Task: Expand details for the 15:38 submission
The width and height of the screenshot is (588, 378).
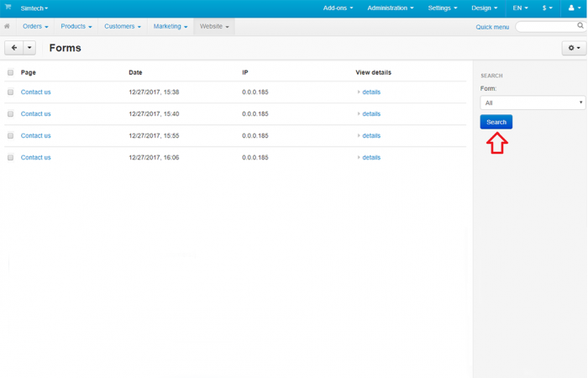Action: (369, 92)
